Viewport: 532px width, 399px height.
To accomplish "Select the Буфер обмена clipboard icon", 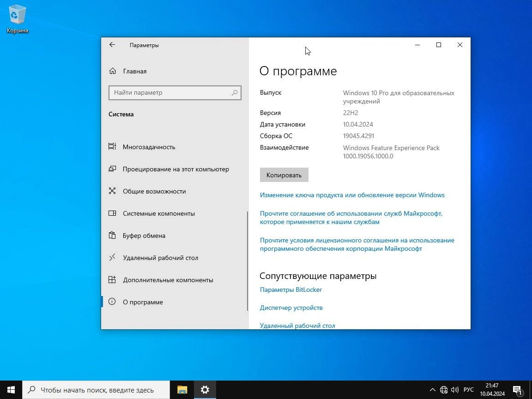I will point(112,235).
